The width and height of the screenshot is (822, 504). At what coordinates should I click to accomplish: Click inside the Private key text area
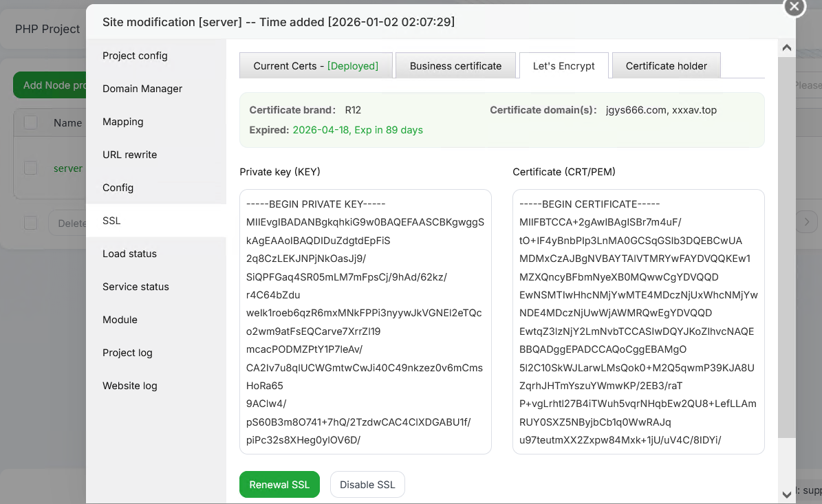[365, 322]
